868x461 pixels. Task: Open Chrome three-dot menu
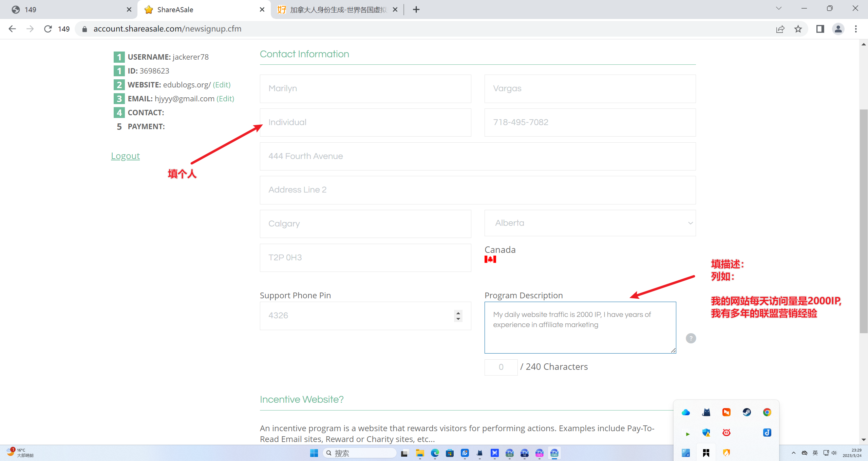856,29
